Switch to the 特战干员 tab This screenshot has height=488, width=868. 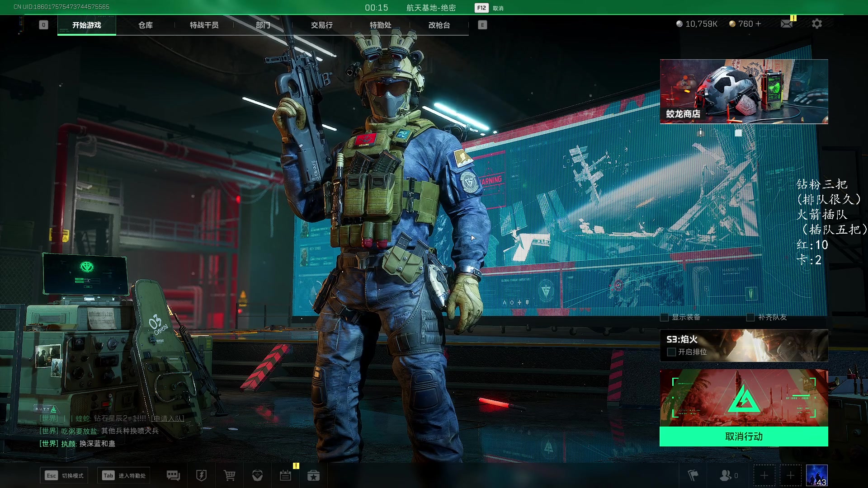pyautogui.click(x=204, y=25)
